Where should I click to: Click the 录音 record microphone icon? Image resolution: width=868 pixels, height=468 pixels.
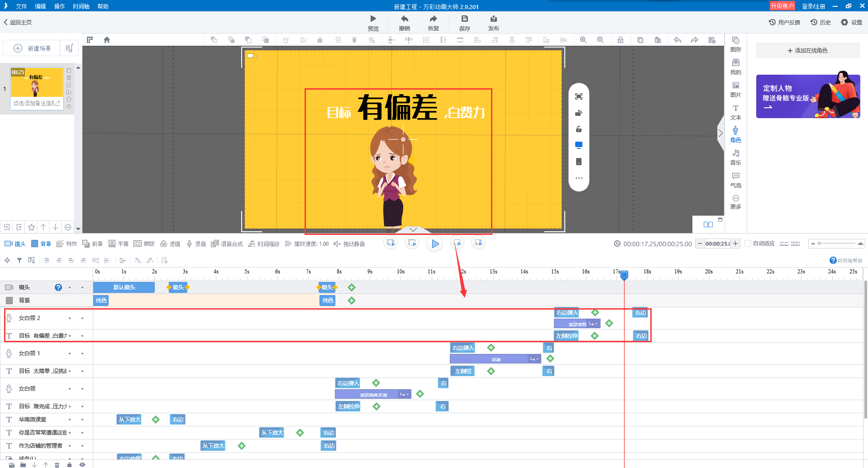196,244
